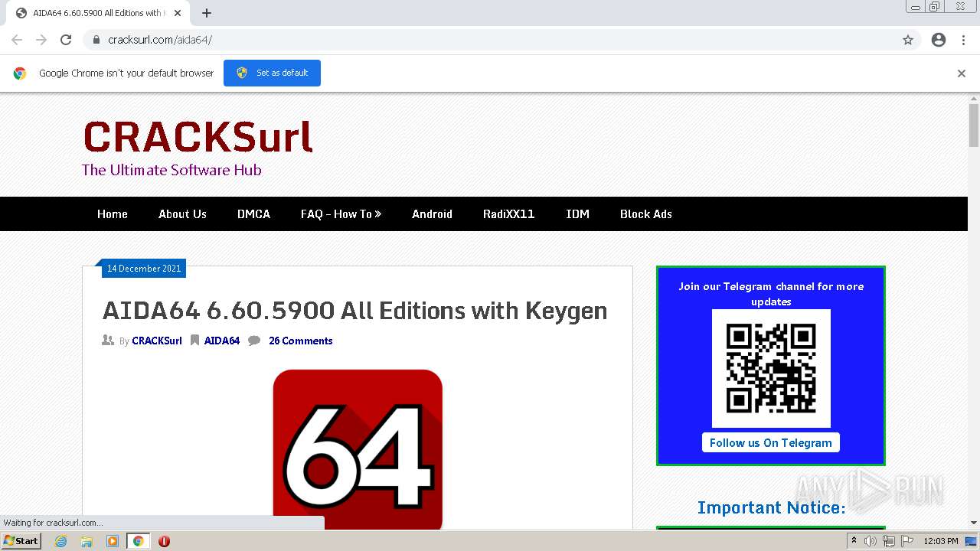
Task: Click the AIDA64 red logo image
Action: click(x=358, y=450)
